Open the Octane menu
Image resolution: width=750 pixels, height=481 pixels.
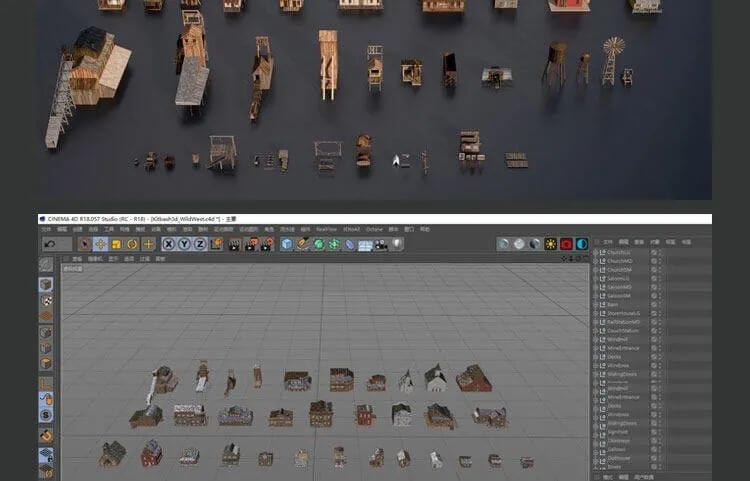374,229
